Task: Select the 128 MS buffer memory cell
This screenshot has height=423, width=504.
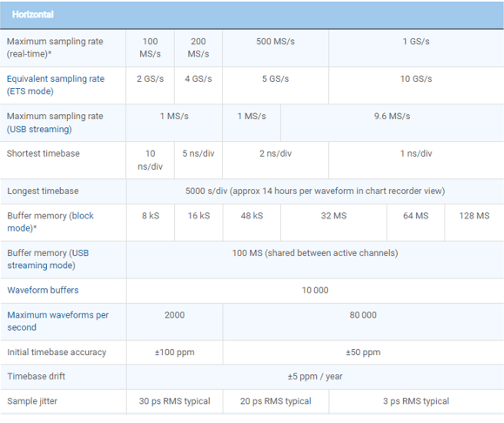Action: [x=474, y=223]
